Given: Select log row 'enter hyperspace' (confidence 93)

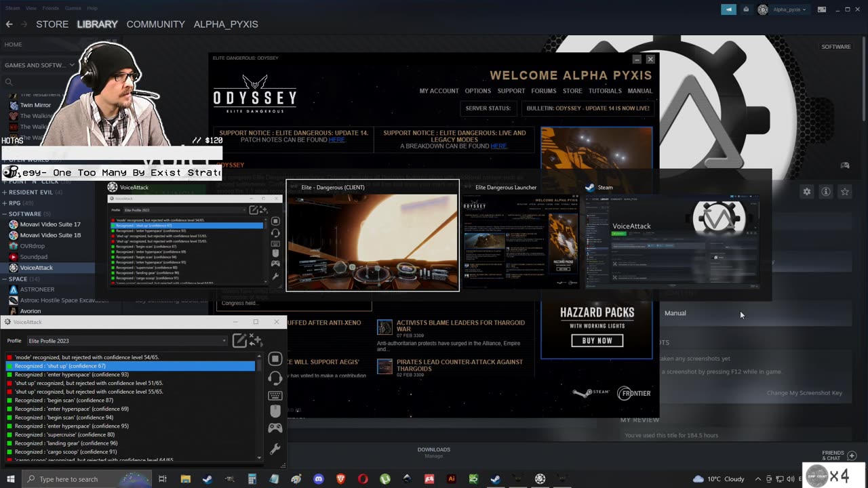Looking at the screenshot, I should point(130,375).
